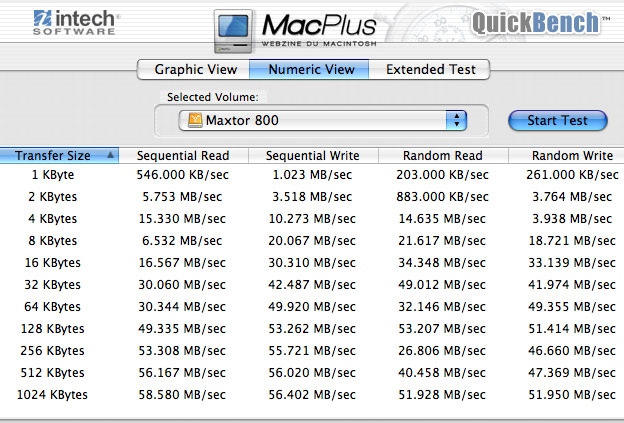Select the 64 KBytes row
Image resolution: width=624 pixels, height=423 pixels.
[312, 307]
